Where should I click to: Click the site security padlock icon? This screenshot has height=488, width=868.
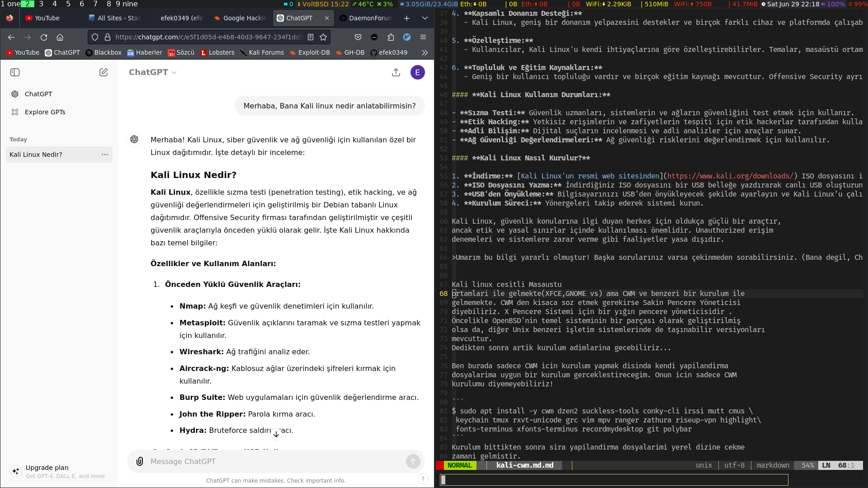(x=108, y=37)
